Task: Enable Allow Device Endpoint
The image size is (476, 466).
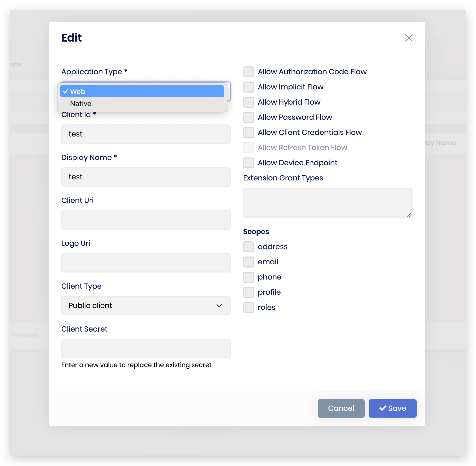Action: pos(248,163)
